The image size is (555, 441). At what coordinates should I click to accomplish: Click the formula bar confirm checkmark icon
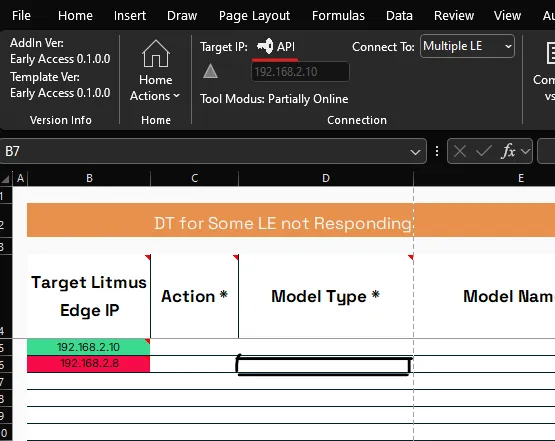pos(484,151)
